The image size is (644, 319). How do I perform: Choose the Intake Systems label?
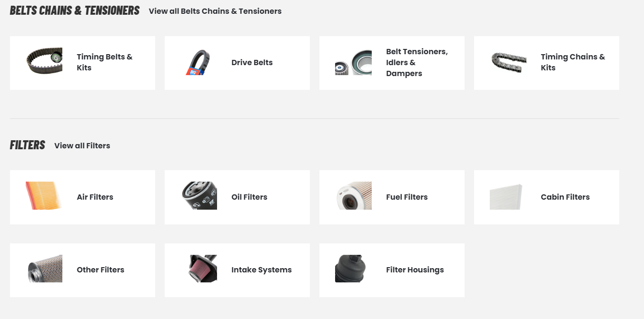point(261,270)
